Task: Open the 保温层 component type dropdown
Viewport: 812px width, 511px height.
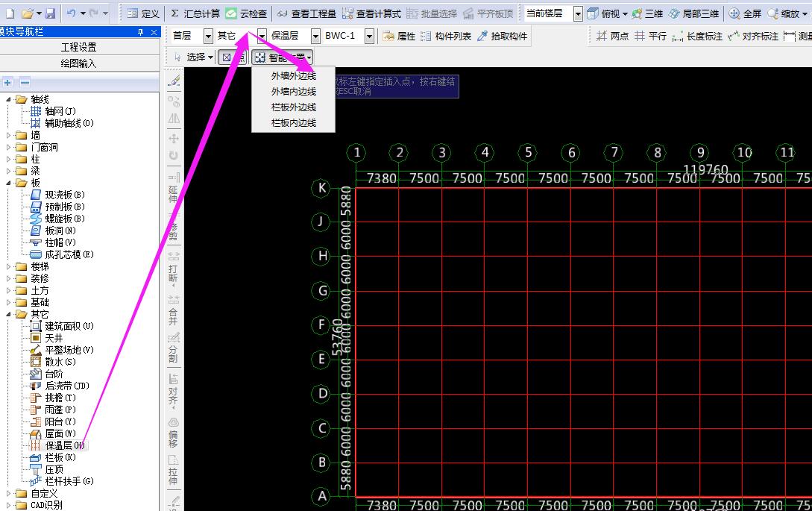Action: pyautogui.click(x=315, y=36)
